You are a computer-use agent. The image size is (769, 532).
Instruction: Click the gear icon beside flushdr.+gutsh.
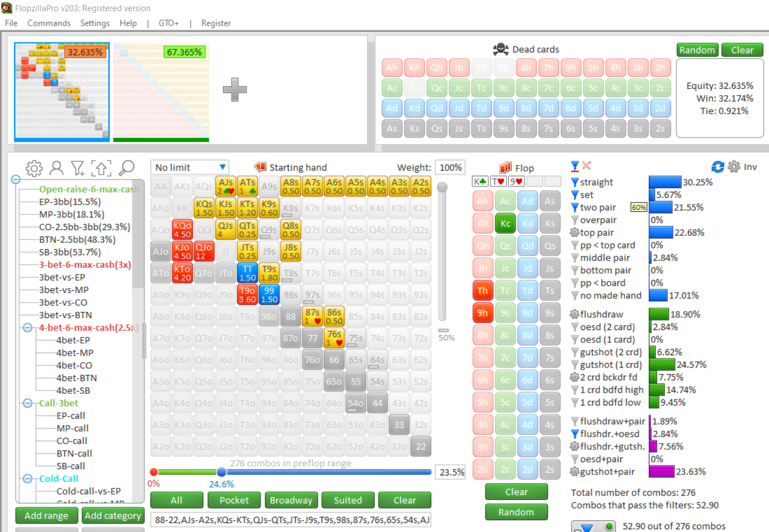point(574,446)
